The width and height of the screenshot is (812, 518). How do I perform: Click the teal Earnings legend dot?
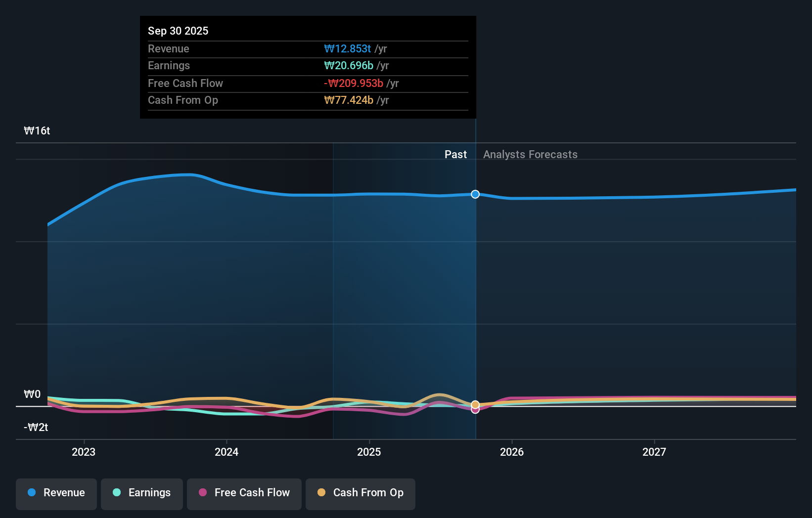click(116, 493)
